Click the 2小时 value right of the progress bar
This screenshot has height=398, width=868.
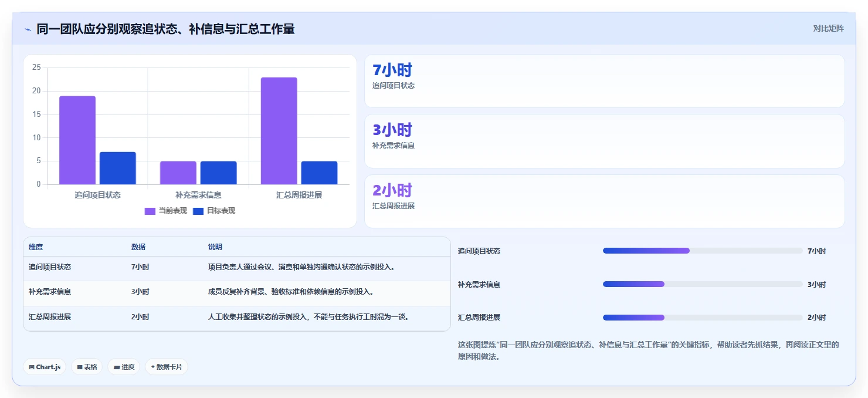(x=816, y=318)
